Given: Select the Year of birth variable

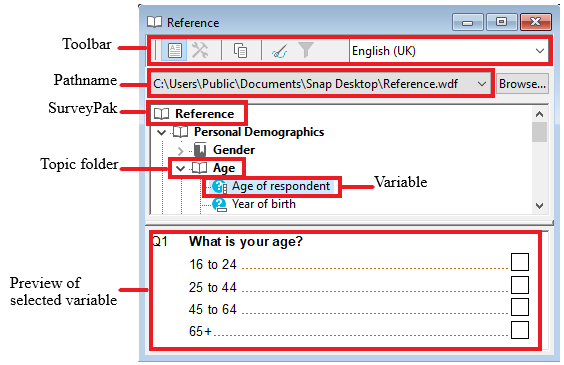Looking at the screenshot, I should [264, 204].
